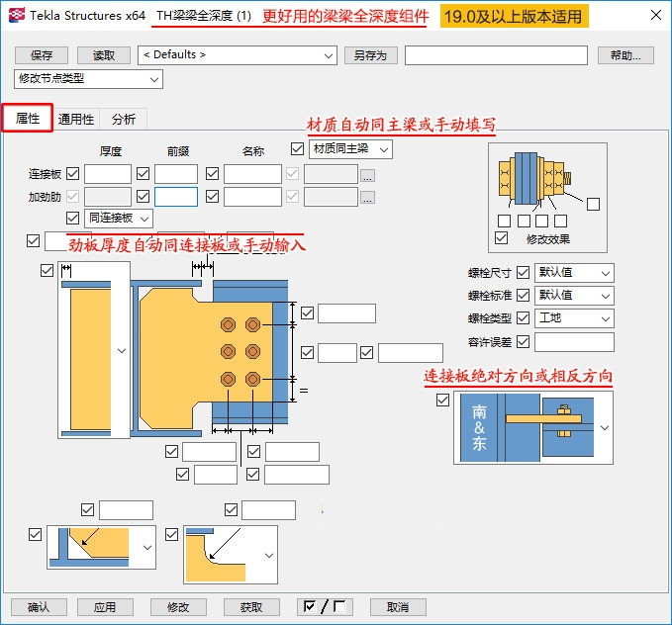This screenshot has width=672, height=625.
Task: Open the Defaults settings dropdown
Action: click(x=238, y=55)
